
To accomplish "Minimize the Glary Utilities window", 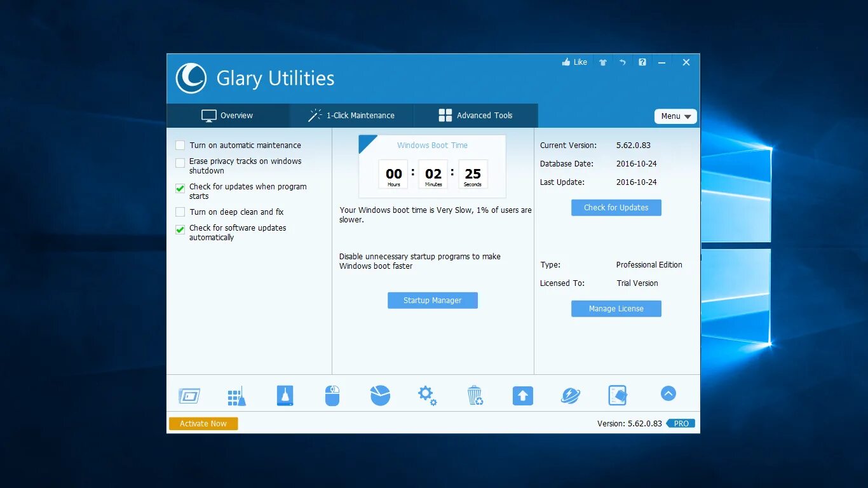I will click(662, 62).
